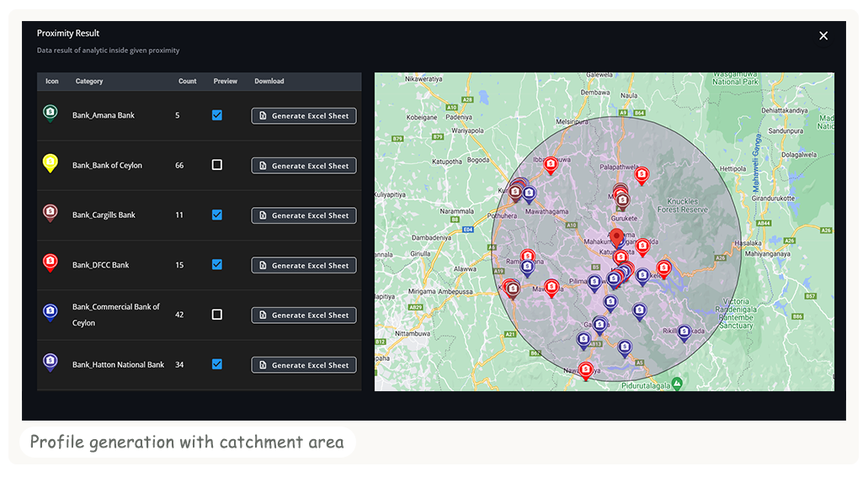Viewport: 868px width, 477px height.
Task: Click the DFCC Bank red pin icon
Action: pyautogui.click(x=51, y=263)
